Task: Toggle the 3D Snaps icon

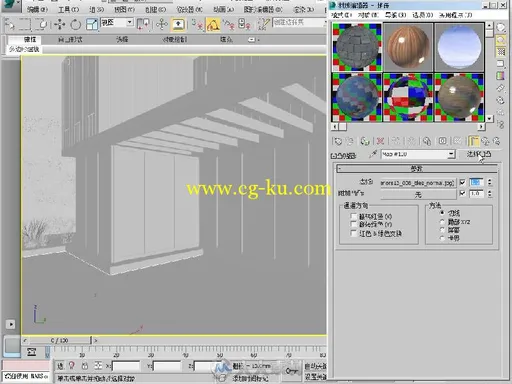Action: (197, 24)
